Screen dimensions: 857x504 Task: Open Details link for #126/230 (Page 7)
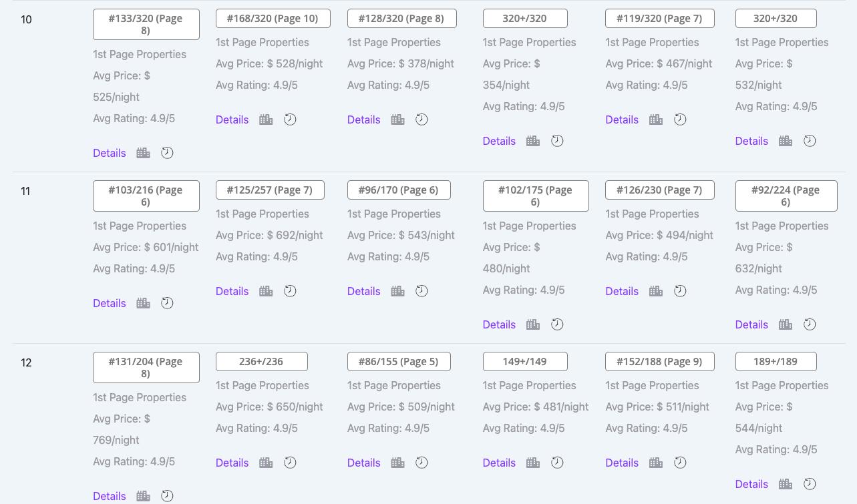coord(622,291)
